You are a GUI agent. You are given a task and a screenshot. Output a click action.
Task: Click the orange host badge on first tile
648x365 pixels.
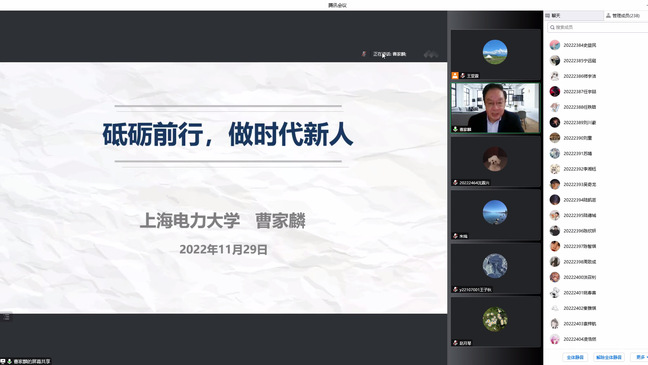click(455, 76)
